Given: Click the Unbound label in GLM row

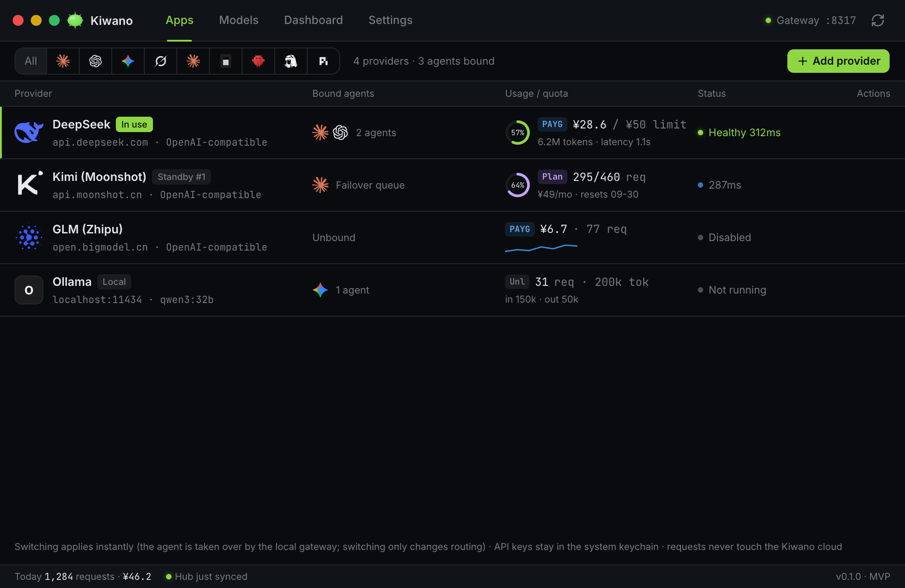Looking at the screenshot, I should pyautogui.click(x=334, y=237).
